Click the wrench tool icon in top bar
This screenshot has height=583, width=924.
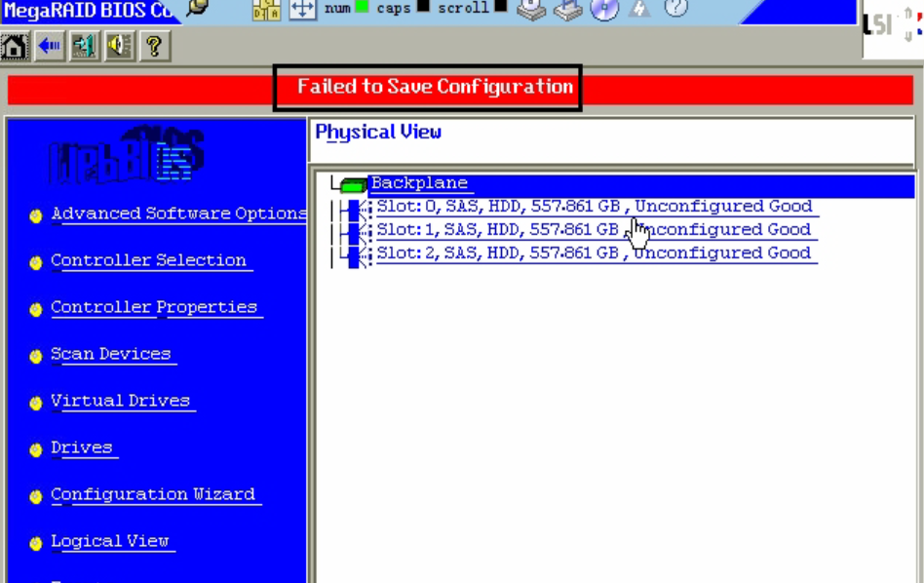(x=198, y=8)
